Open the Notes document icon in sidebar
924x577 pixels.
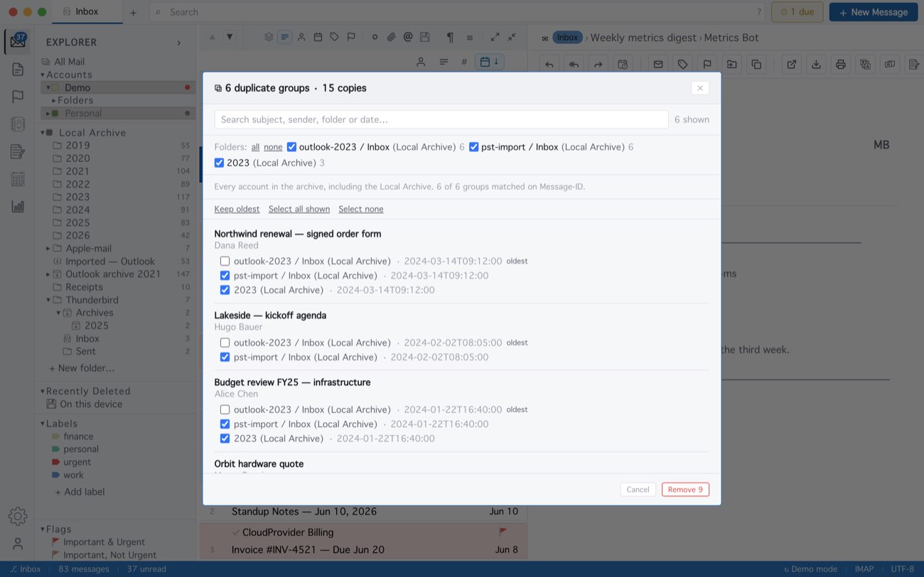(18, 70)
